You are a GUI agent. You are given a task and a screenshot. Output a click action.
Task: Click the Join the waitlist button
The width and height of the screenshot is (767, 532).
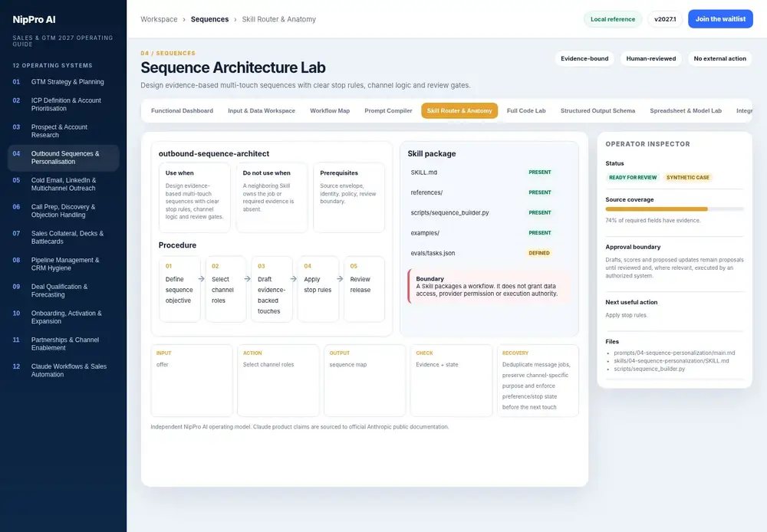720,19
